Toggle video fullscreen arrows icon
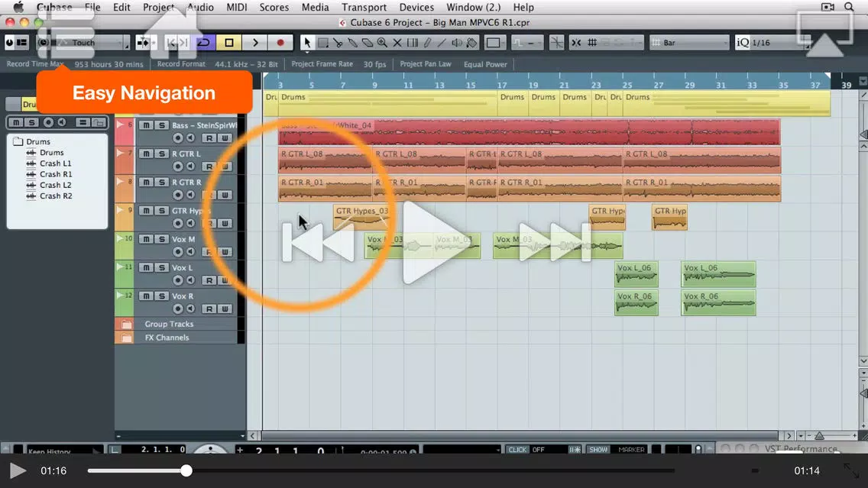868x488 pixels. click(851, 471)
